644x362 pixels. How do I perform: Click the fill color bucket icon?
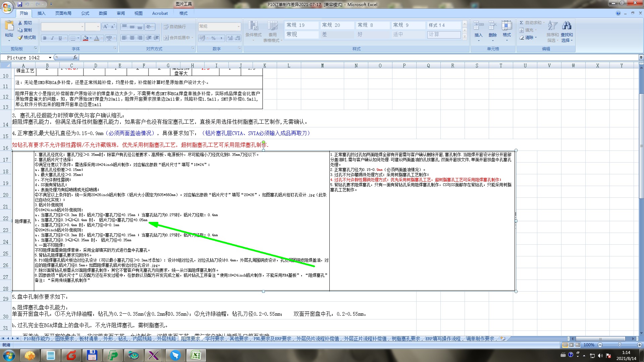click(86, 38)
